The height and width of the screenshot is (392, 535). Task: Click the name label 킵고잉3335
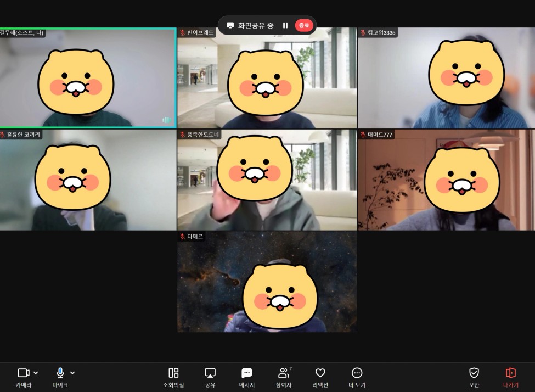[381, 33]
